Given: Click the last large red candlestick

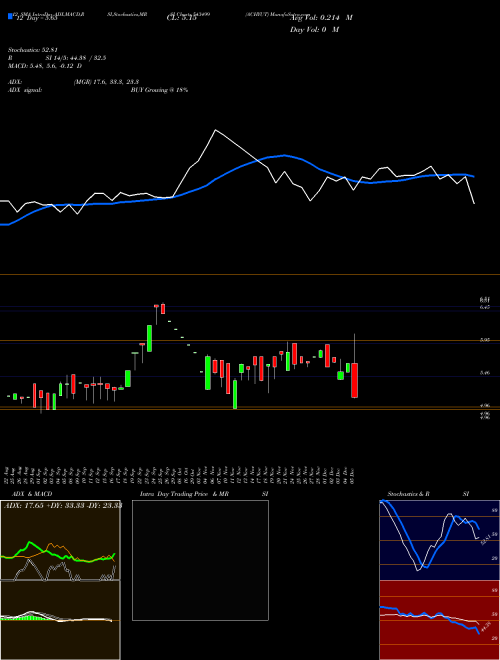Looking at the screenshot, I should [x=355, y=380].
